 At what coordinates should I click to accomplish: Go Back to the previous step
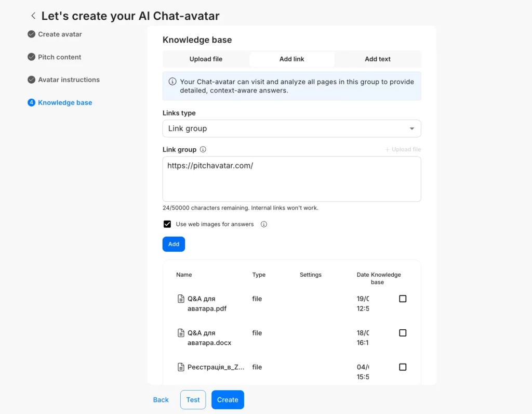[161, 400]
